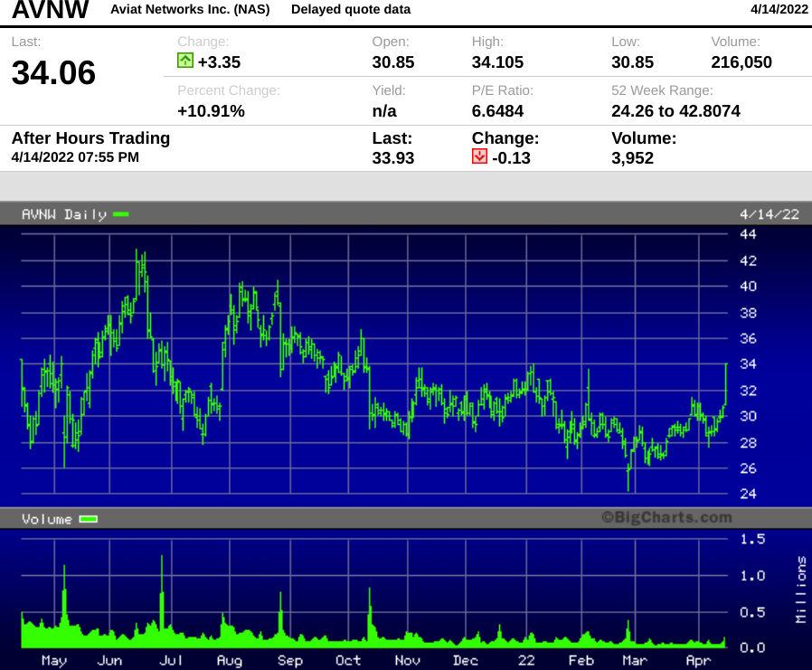Click the red down-arrow after-hours icon

point(479,156)
